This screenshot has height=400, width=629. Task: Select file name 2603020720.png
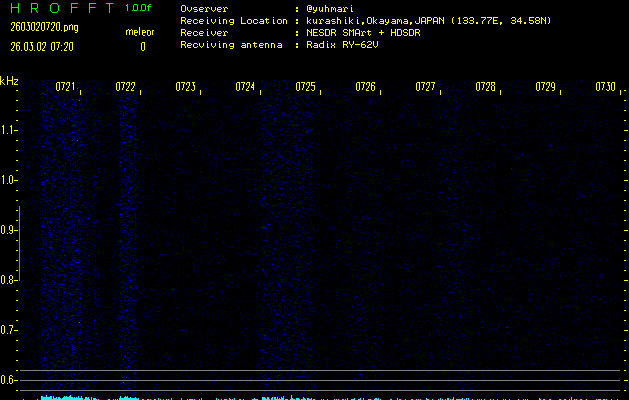(x=44, y=27)
